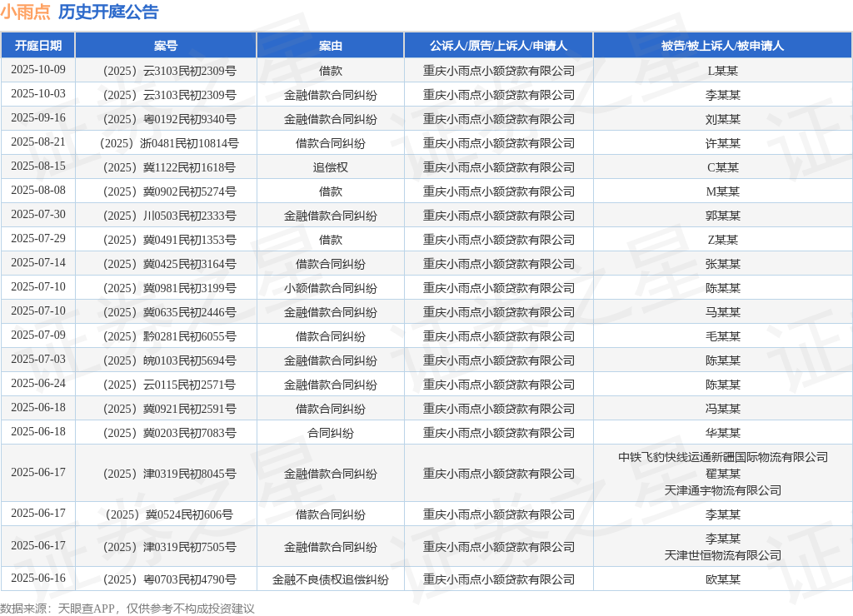Click case number (2025)粤0192民初9340号
The width and height of the screenshot is (853, 616).
click(169, 119)
